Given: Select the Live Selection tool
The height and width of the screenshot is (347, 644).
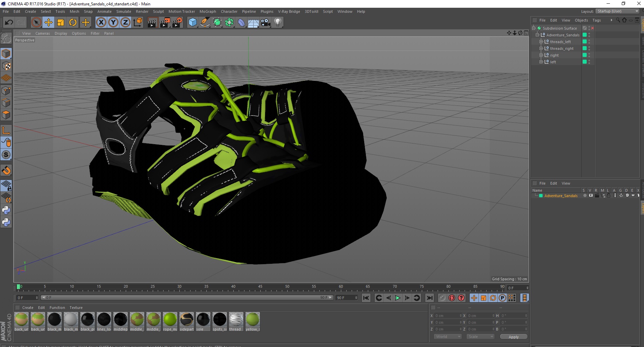Looking at the screenshot, I should click(36, 23).
